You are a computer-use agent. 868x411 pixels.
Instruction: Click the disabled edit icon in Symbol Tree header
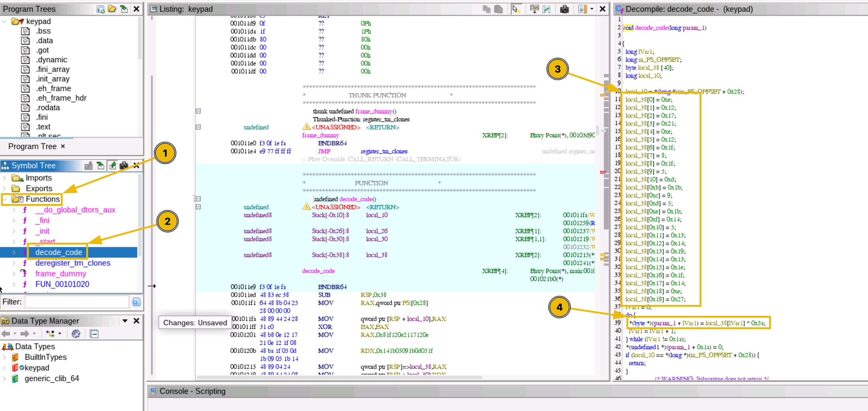point(89,166)
